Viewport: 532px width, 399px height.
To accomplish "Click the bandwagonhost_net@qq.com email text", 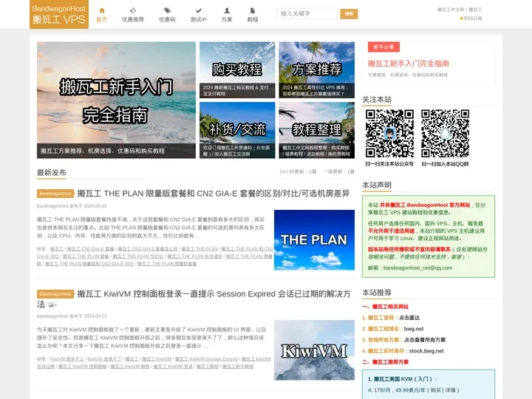I will coord(417,267).
